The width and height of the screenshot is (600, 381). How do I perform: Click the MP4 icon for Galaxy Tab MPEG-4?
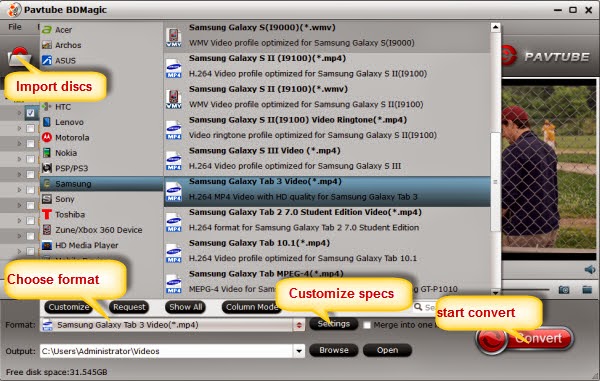174,284
